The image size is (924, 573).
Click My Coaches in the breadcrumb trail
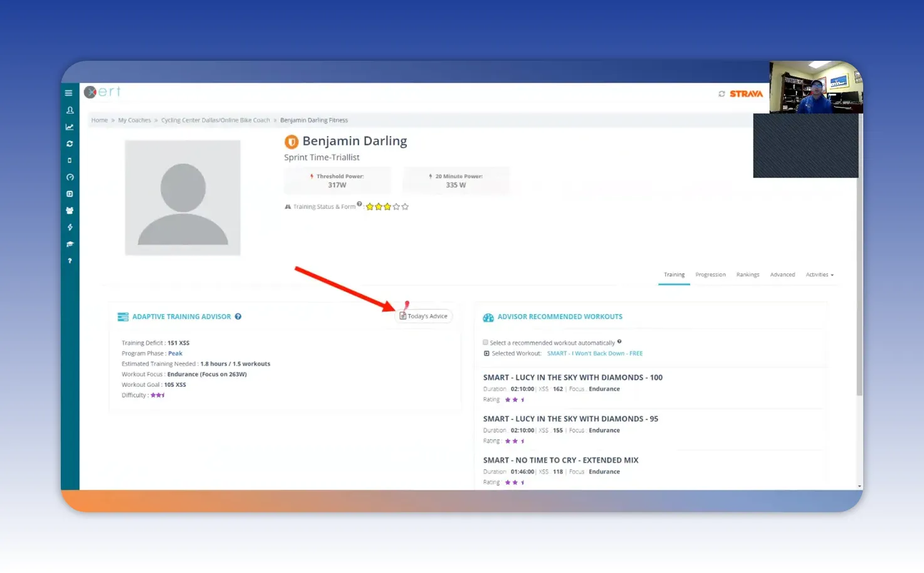coord(134,120)
